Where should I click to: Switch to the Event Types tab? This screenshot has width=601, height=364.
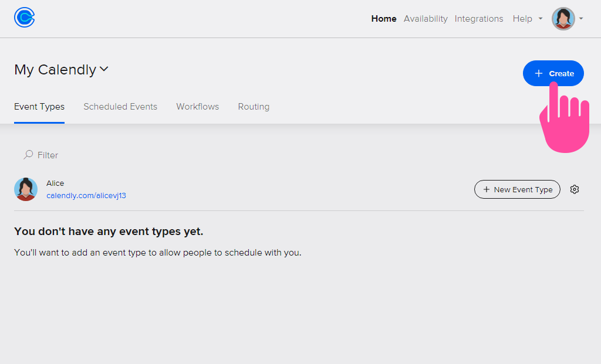tap(39, 107)
